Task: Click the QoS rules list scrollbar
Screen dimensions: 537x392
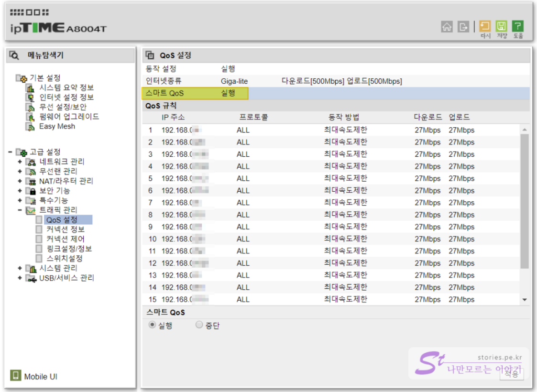Action: (x=524, y=201)
